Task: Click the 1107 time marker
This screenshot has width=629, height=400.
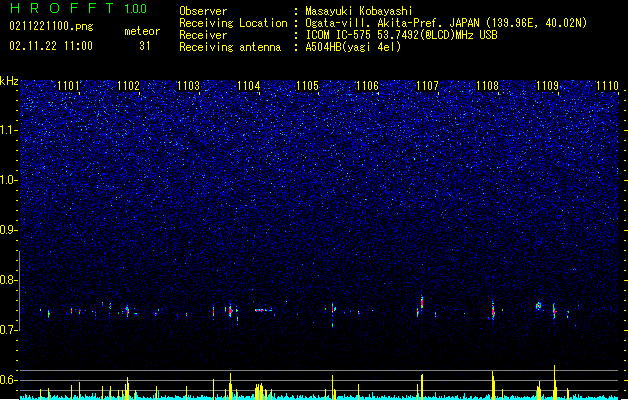Action: coord(427,86)
